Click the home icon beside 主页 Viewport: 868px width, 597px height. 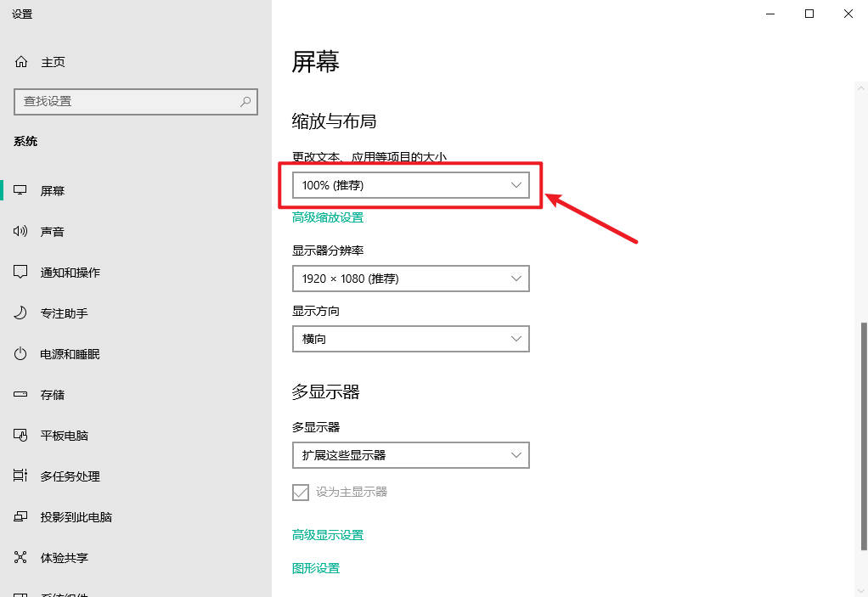[x=21, y=62]
